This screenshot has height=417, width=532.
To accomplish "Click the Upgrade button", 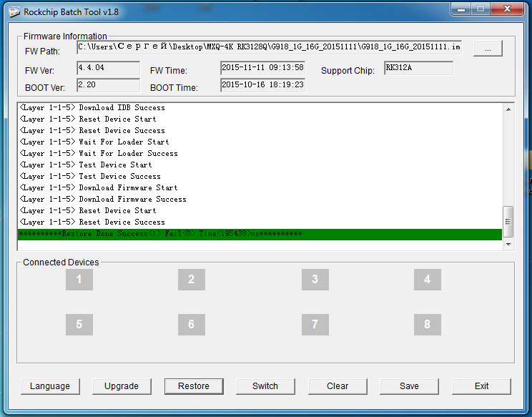I will (122, 386).
